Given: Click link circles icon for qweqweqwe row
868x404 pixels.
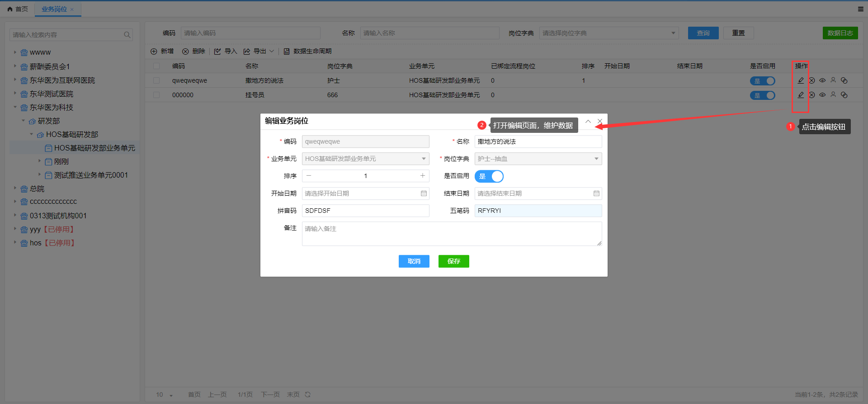Looking at the screenshot, I should 844,80.
